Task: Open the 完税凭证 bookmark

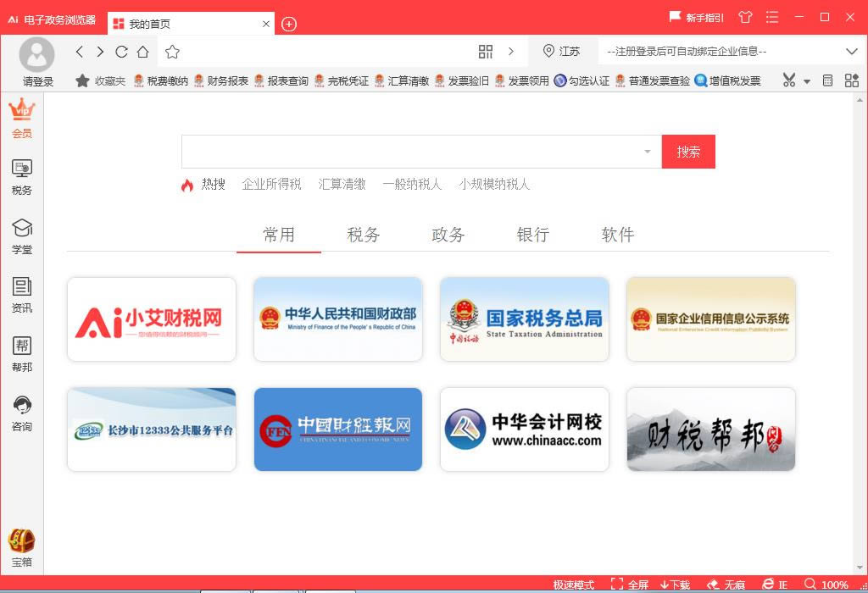Action: click(342, 80)
